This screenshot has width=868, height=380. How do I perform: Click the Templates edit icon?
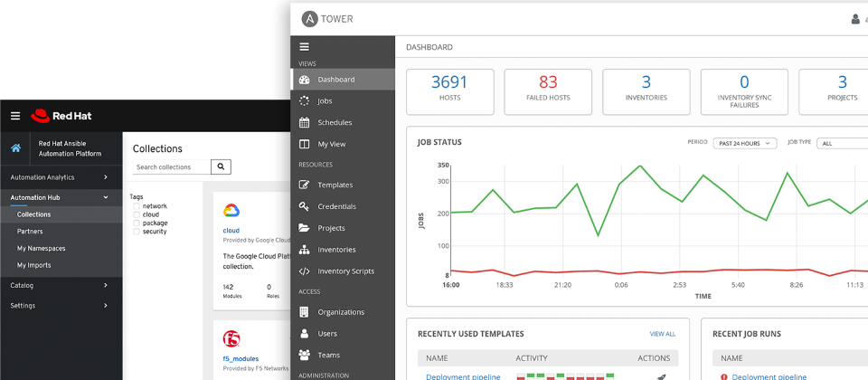[304, 185]
